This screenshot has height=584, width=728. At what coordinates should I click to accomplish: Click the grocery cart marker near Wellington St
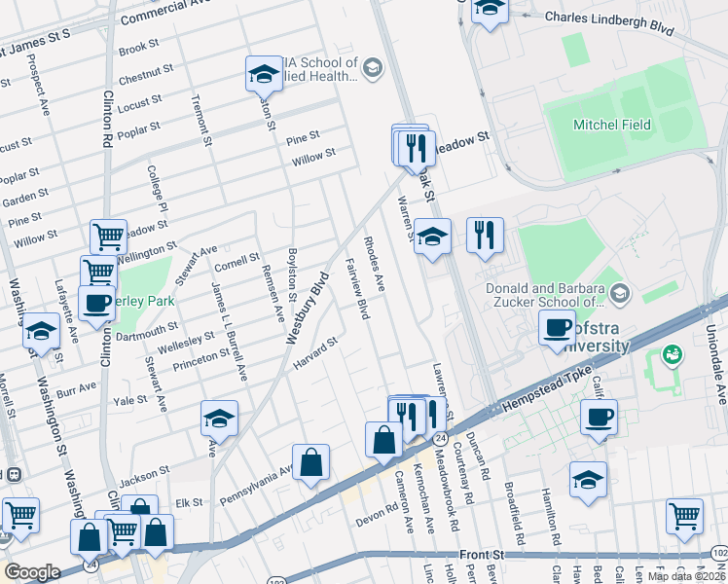(x=98, y=271)
